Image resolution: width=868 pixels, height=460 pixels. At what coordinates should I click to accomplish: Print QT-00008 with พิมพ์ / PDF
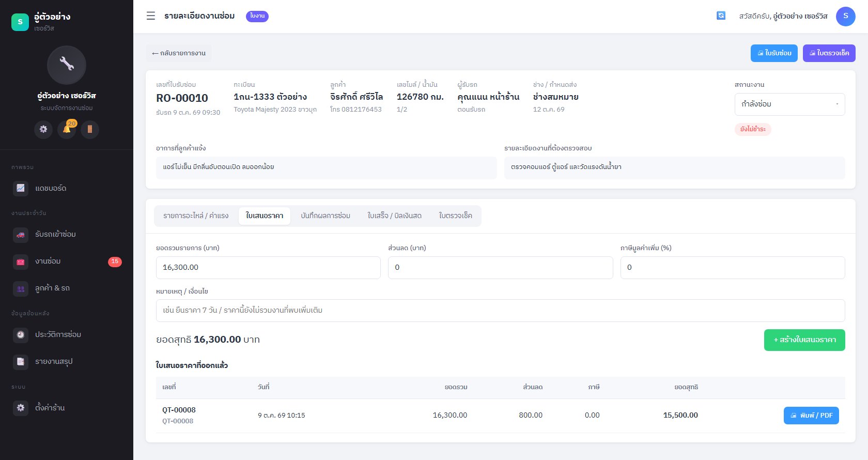coord(811,416)
